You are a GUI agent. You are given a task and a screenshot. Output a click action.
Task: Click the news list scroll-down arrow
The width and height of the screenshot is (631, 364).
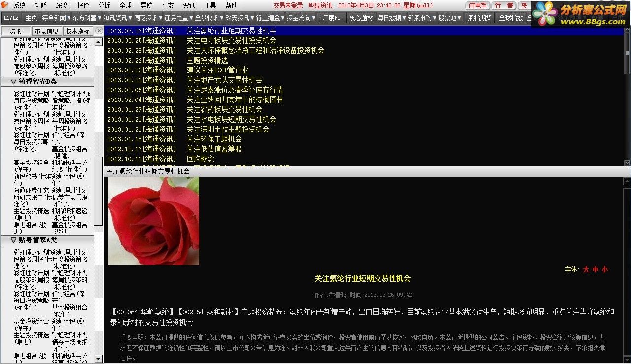(x=627, y=162)
